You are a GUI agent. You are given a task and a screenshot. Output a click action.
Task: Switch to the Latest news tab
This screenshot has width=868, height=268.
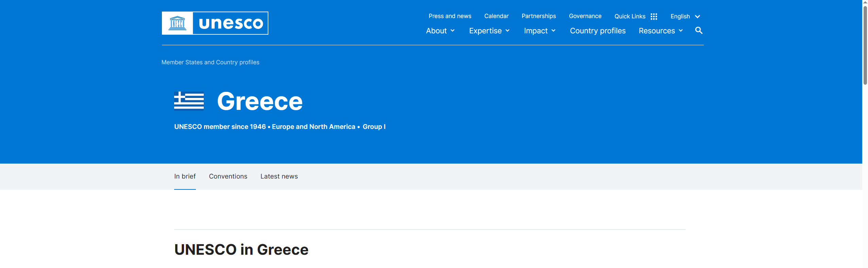pos(279,176)
